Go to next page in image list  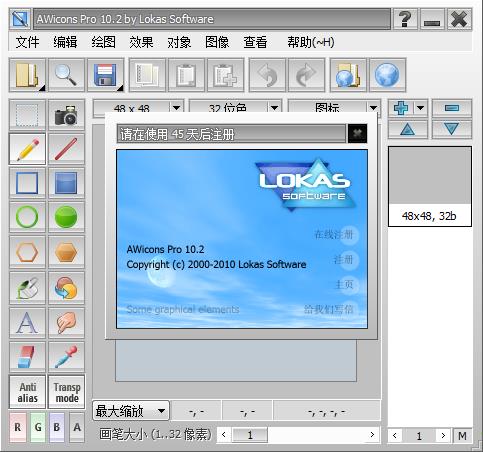coord(443,436)
